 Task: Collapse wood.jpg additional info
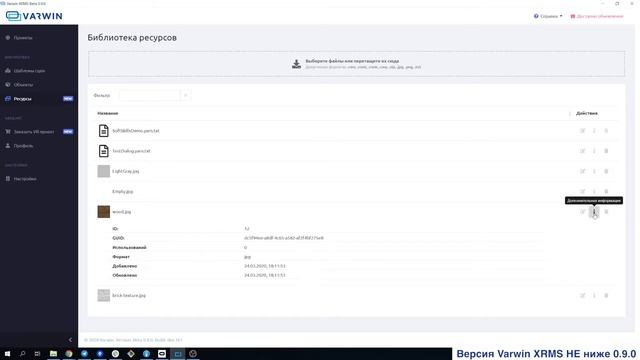click(x=594, y=211)
